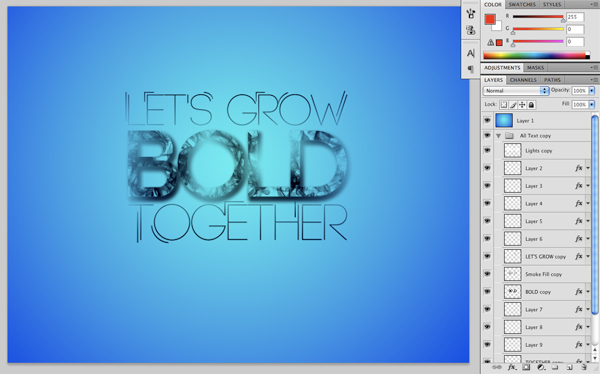Open the Opacity value dropdown arrow
The width and height of the screenshot is (600, 374).
point(592,91)
